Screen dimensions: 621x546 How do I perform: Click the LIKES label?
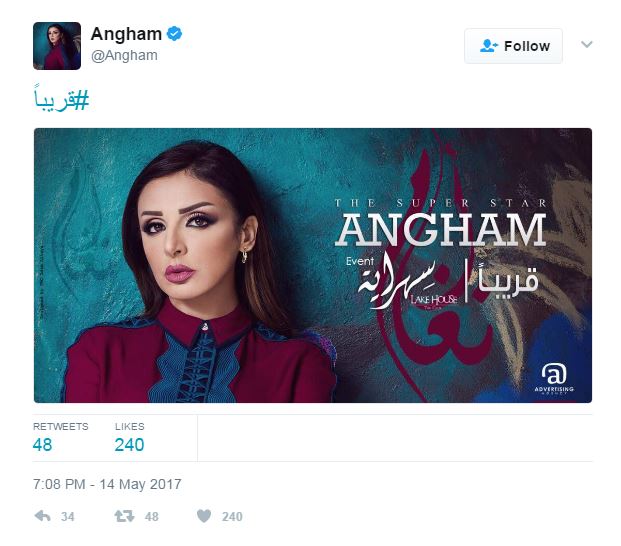click(x=130, y=426)
